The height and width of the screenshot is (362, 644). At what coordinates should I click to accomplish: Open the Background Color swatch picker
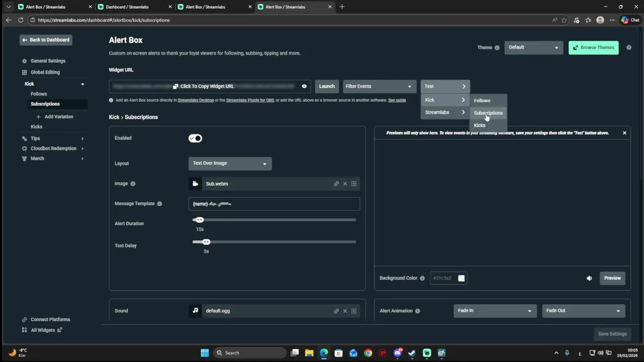pos(461,278)
